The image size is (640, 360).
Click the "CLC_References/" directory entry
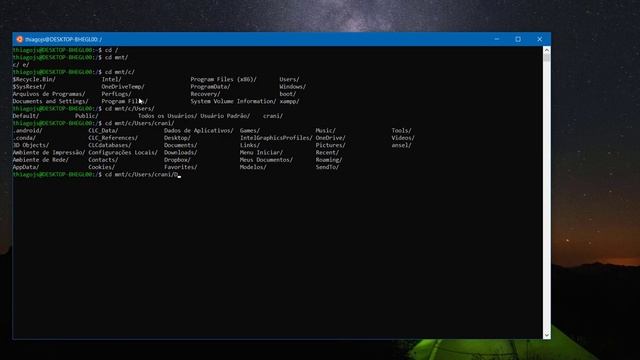point(113,138)
